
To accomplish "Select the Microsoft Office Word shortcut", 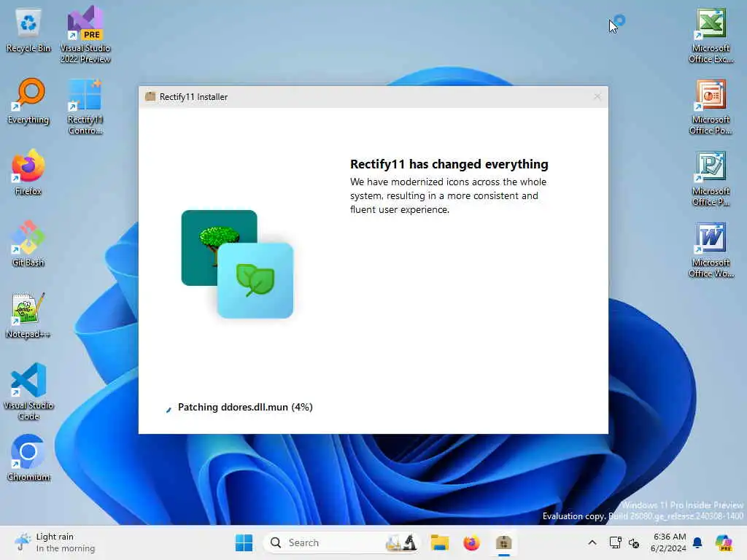I will 711,249.
